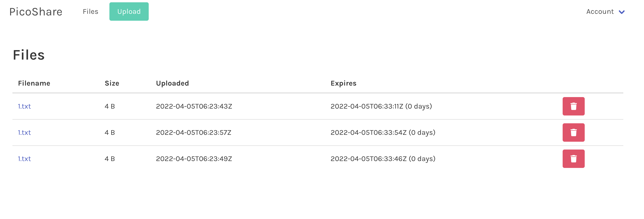Open the second 1.txt file link
Viewport: 644px width, 219px height.
[24, 133]
